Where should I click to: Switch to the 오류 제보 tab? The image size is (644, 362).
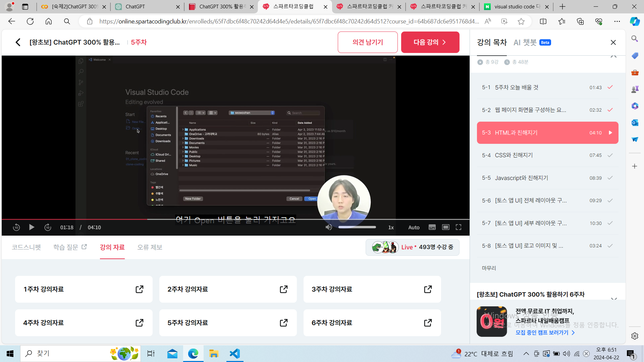150,247
